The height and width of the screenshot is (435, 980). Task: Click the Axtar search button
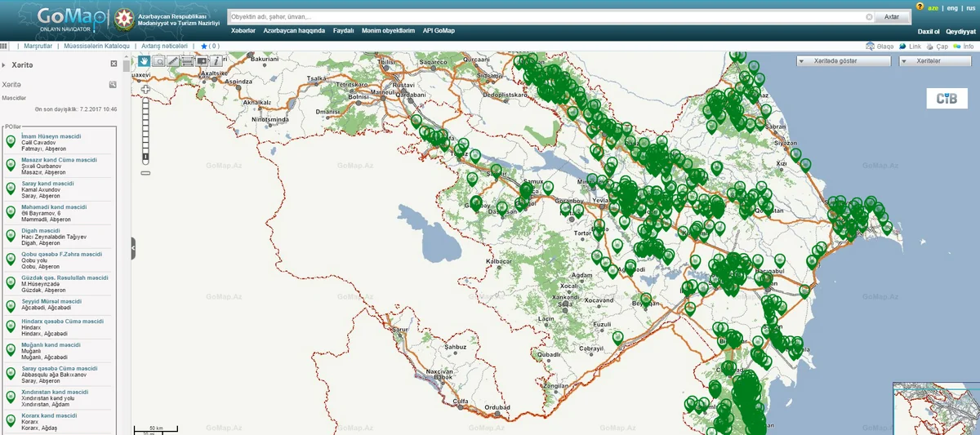[892, 17]
